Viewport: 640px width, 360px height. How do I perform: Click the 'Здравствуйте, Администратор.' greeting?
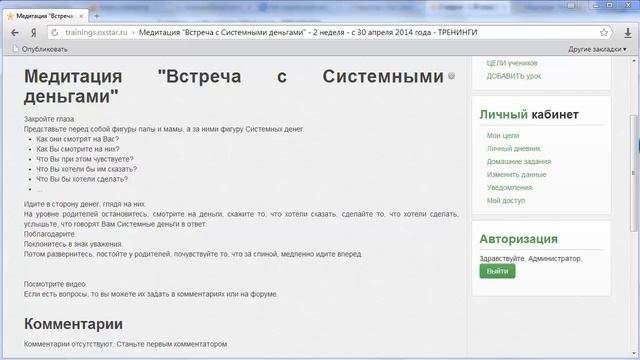click(x=531, y=259)
